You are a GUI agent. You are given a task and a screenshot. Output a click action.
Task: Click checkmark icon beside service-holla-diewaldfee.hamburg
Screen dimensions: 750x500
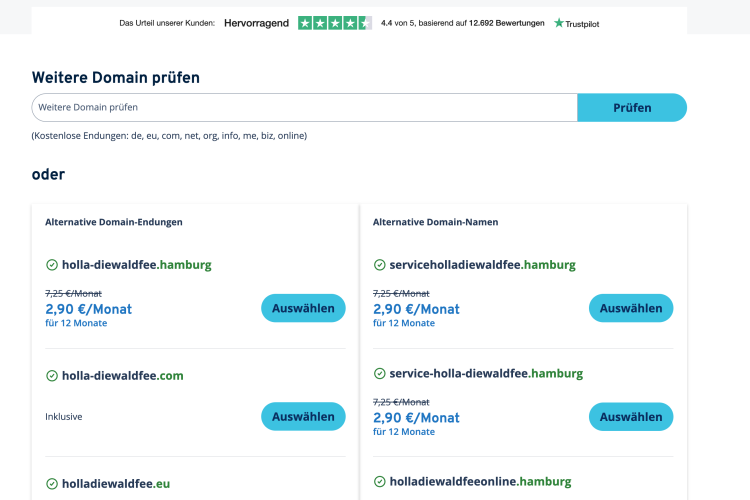click(x=380, y=374)
